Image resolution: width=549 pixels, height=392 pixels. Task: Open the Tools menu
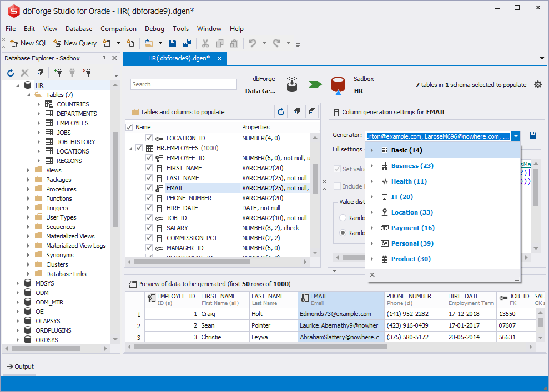coord(180,29)
